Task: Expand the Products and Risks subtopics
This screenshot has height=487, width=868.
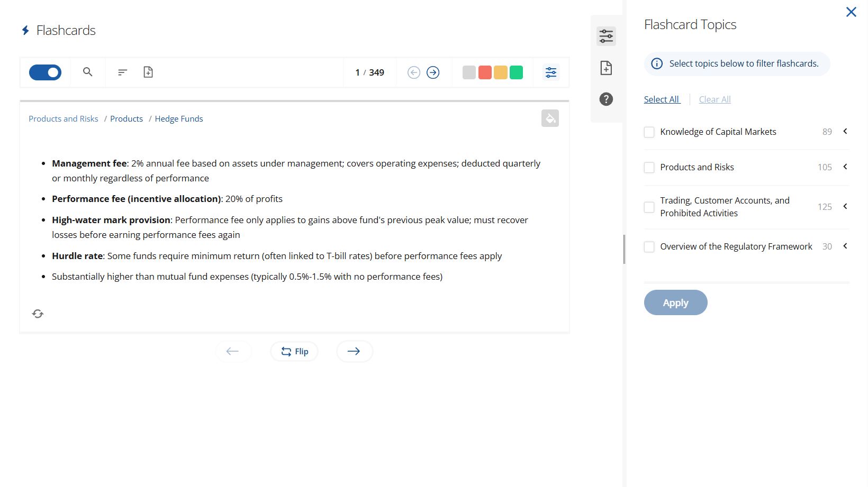Action: pos(845,167)
